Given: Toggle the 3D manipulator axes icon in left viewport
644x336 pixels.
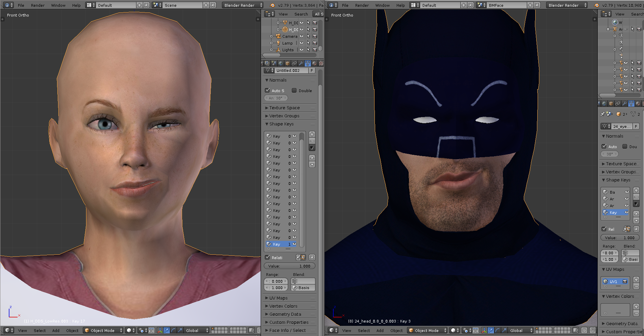Looking at the screenshot, I should click(160, 330).
